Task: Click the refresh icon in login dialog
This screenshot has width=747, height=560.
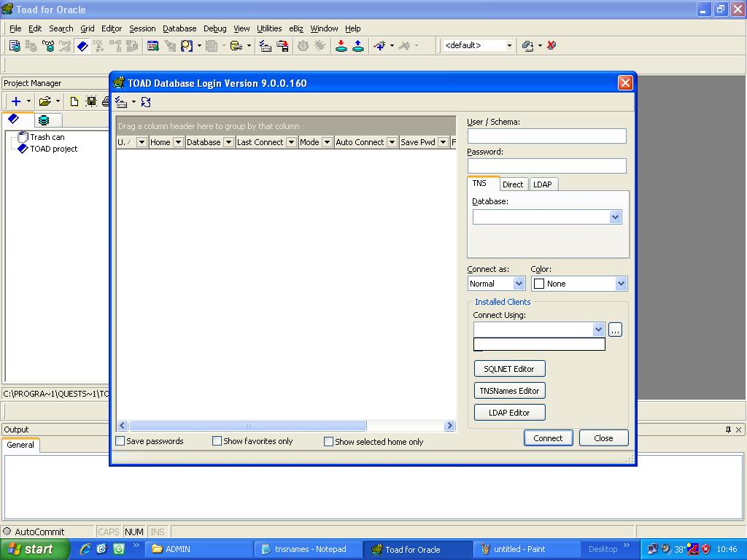Action: [146, 102]
